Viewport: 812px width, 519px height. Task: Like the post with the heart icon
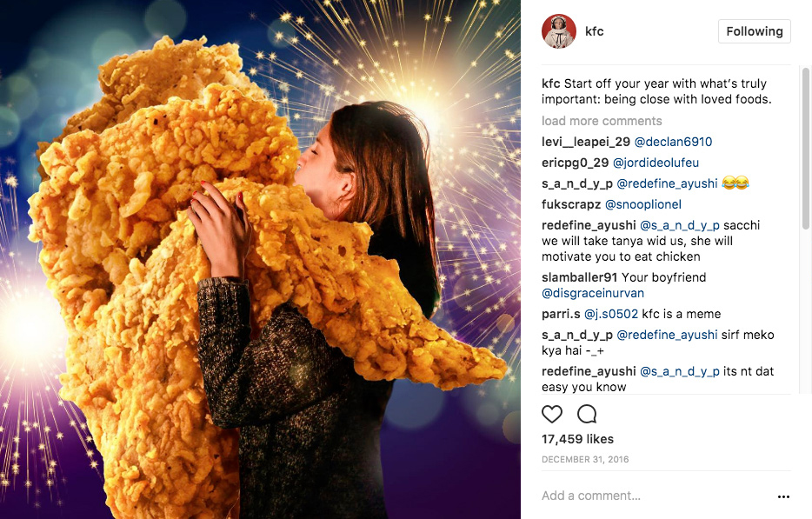pyautogui.click(x=551, y=414)
